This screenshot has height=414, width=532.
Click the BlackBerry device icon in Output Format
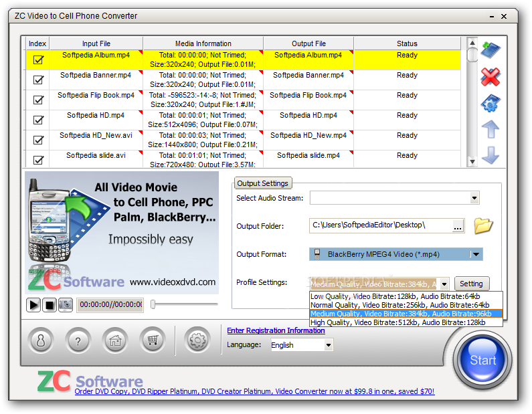[x=317, y=254]
